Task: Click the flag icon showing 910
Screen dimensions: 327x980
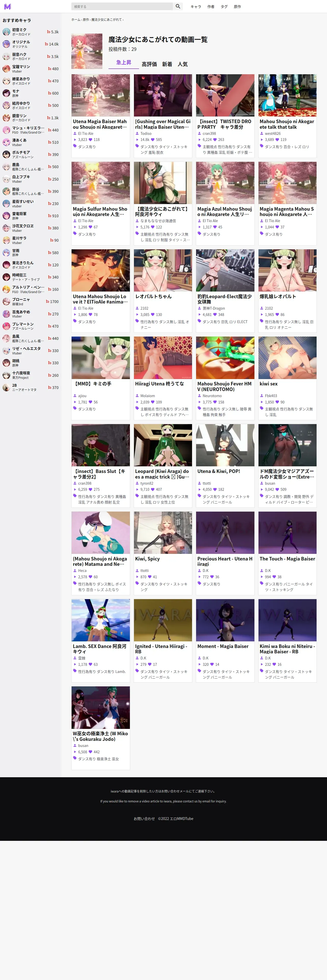Action: [49, 216]
